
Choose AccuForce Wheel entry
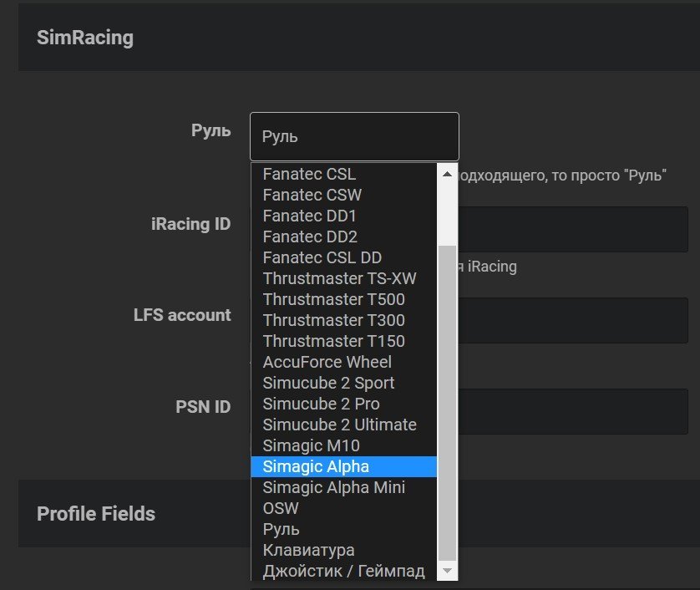pyautogui.click(x=327, y=362)
